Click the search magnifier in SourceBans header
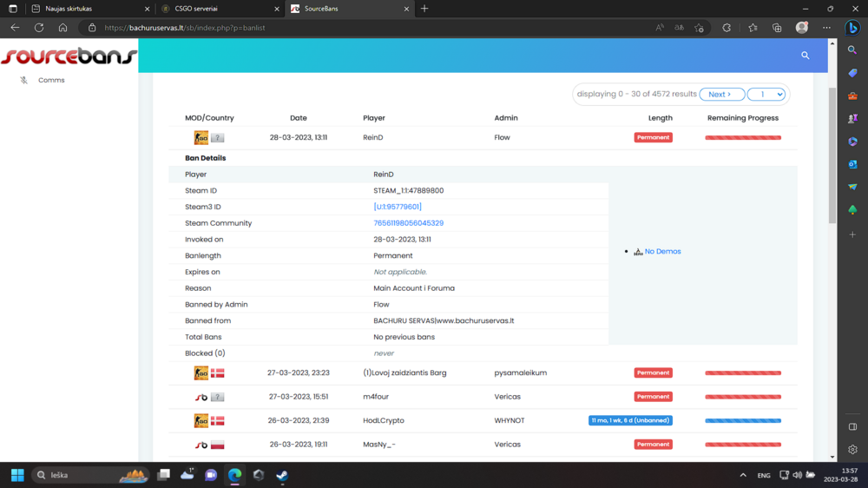 tap(805, 56)
